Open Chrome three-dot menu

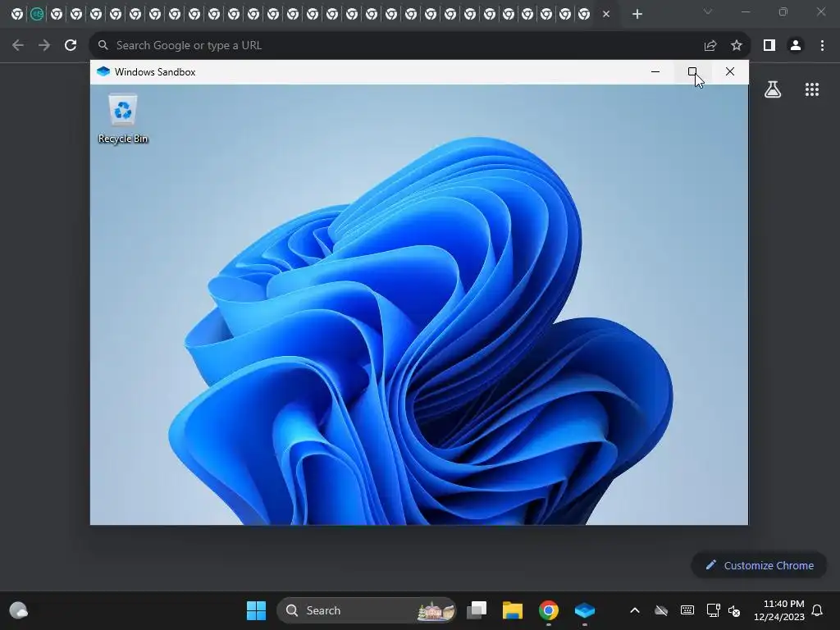[x=822, y=46]
